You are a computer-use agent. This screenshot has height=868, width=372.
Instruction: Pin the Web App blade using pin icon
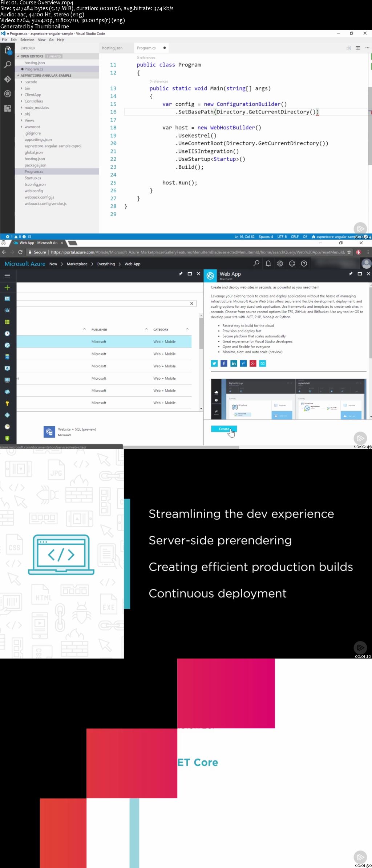click(x=351, y=274)
